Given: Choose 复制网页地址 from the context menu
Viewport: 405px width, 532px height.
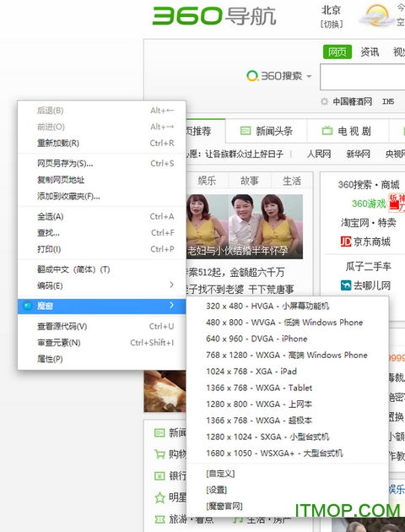Looking at the screenshot, I should click(101, 180).
